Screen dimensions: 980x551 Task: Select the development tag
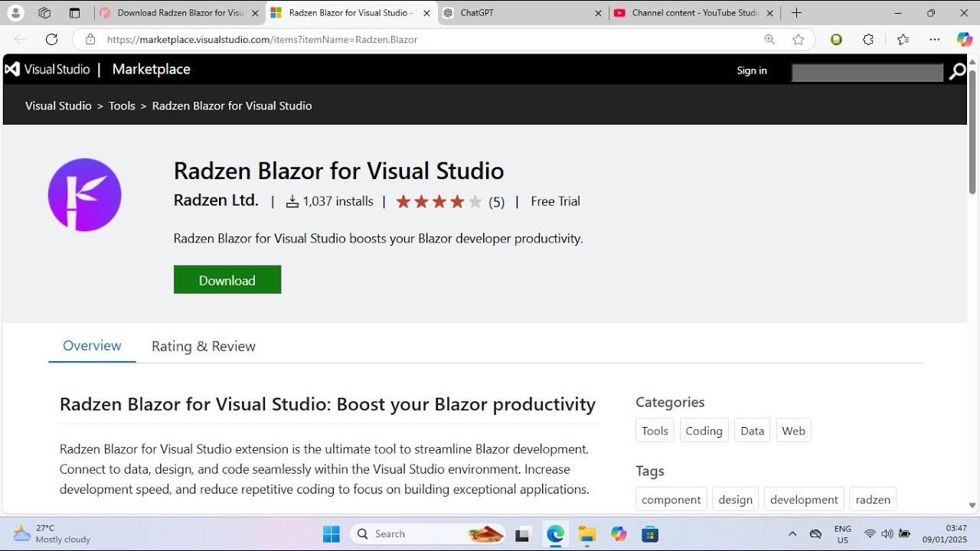[x=804, y=500]
